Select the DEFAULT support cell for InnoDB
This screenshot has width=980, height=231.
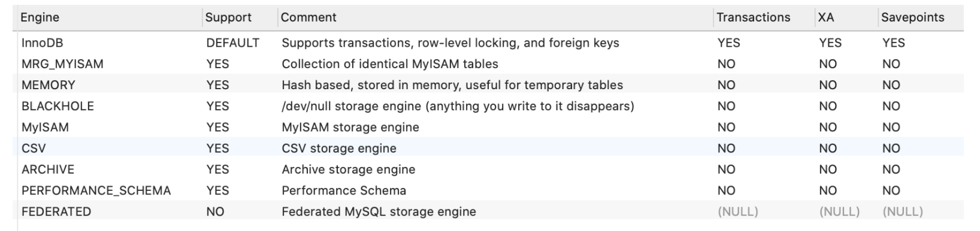(x=233, y=43)
